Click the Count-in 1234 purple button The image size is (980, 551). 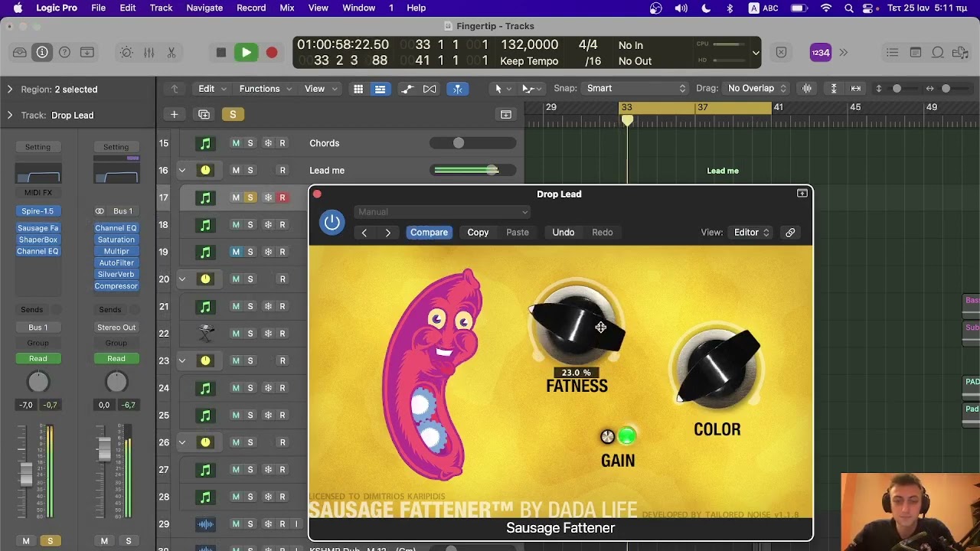pyautogui.click(x=820, y=53)
